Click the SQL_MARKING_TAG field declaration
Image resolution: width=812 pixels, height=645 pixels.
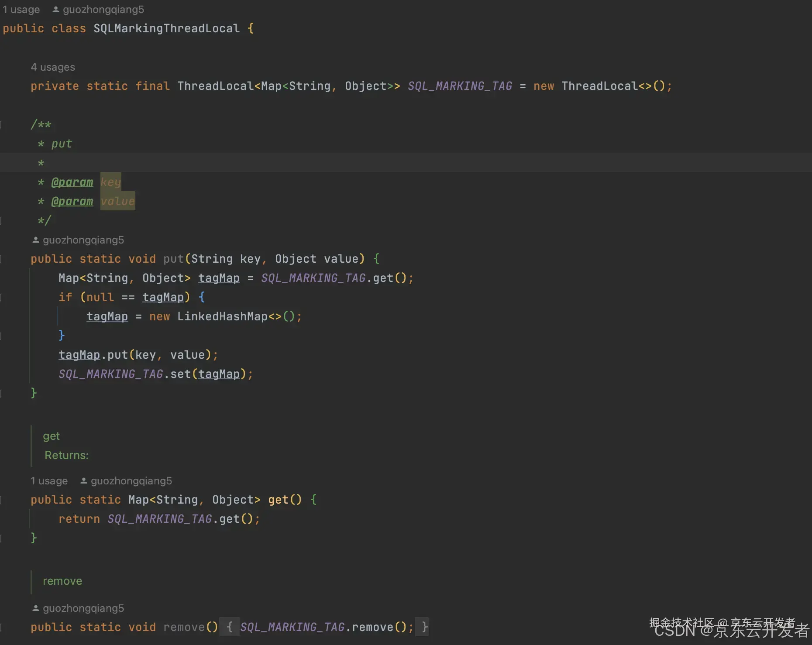coord(460,86)
